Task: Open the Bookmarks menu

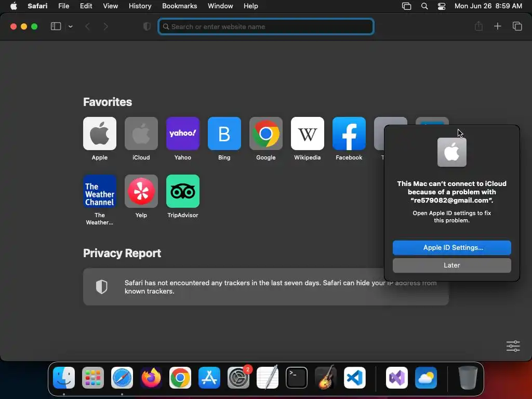Action: (179, 6)
